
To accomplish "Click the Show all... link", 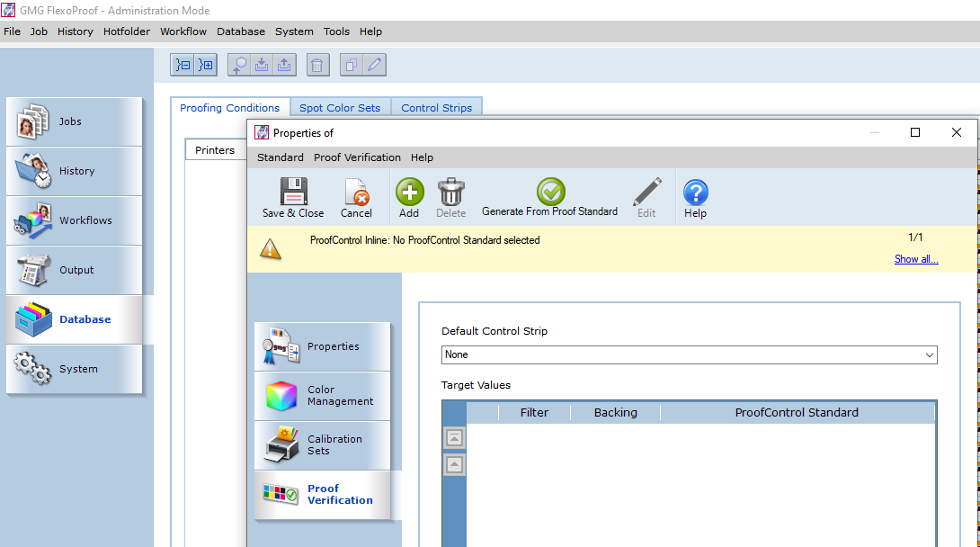I will 915,259.
